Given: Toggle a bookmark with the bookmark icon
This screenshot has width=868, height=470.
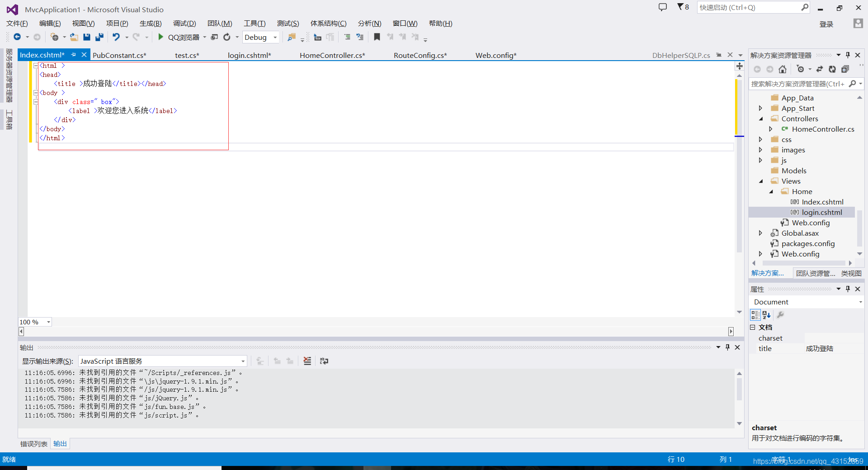Looking at the screenshot, I should tap(377, 37).
